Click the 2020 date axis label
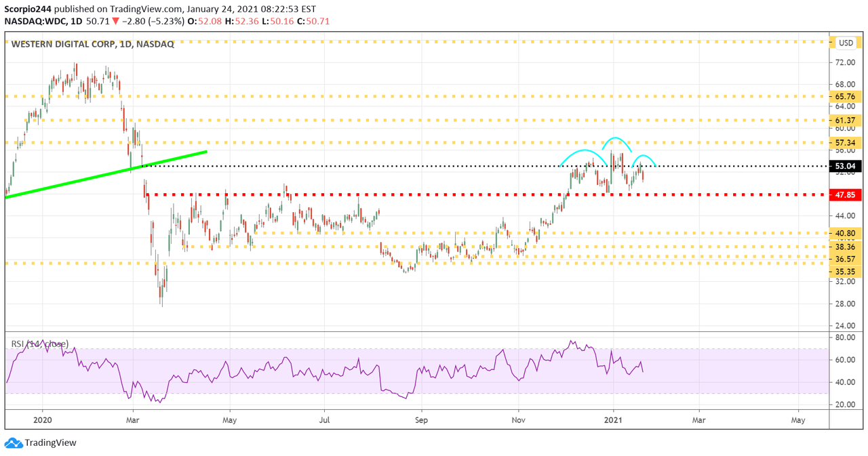This screenshot has width=868, height=456. point(42,419)
